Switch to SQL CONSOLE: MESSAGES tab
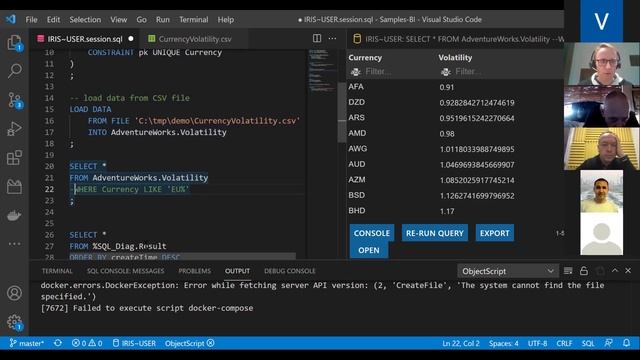 coord(125,271)
